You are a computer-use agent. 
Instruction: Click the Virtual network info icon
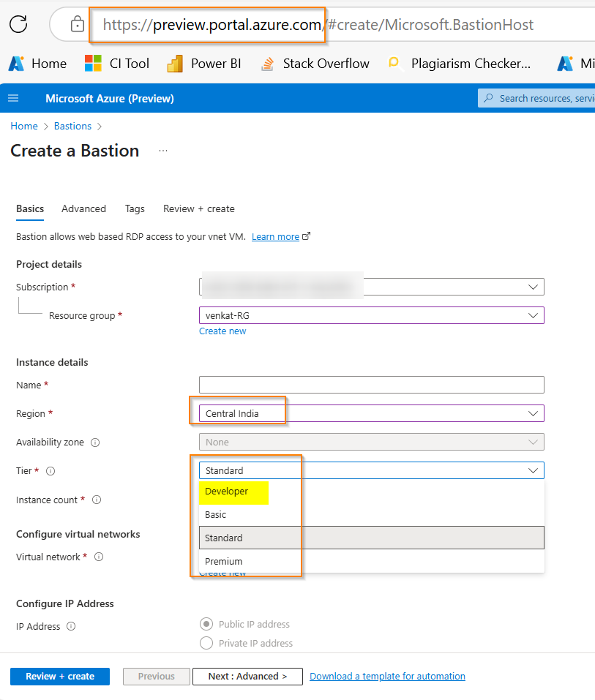[99, 557]
